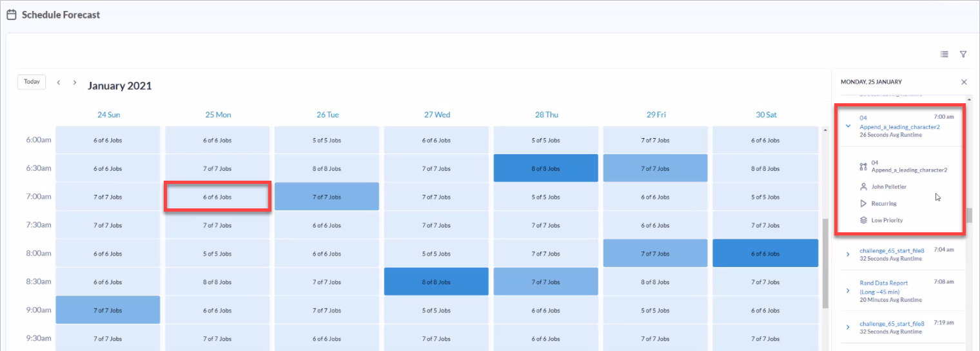Click the calendar's vertical scrollbar thumb
980x351 pixels.
pos(825,264)
